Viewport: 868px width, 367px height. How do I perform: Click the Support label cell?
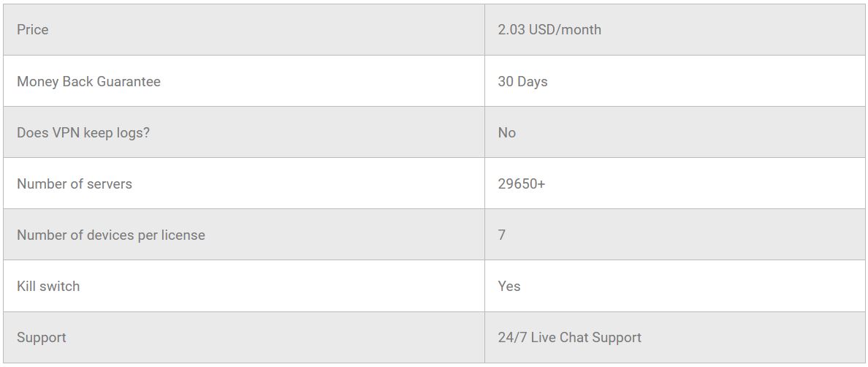pos(42,337)
